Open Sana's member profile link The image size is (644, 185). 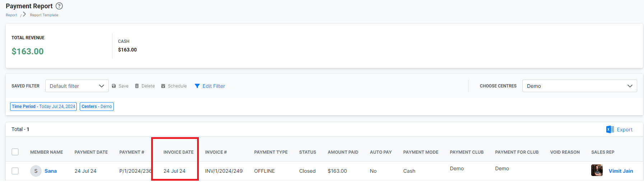pyautogui.click(x=51, y=171)
